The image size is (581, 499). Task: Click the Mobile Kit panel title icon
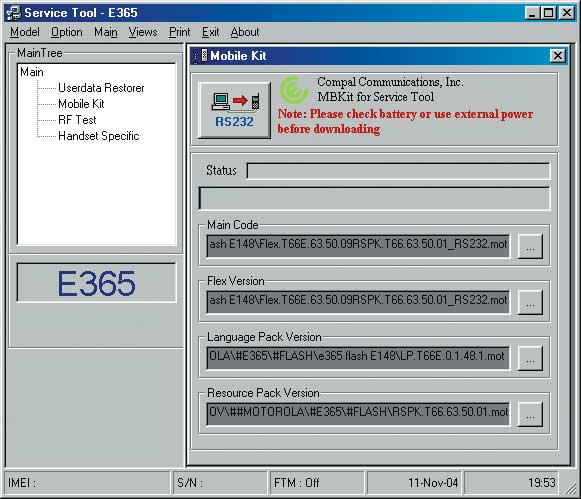click(x=203, y=56)
